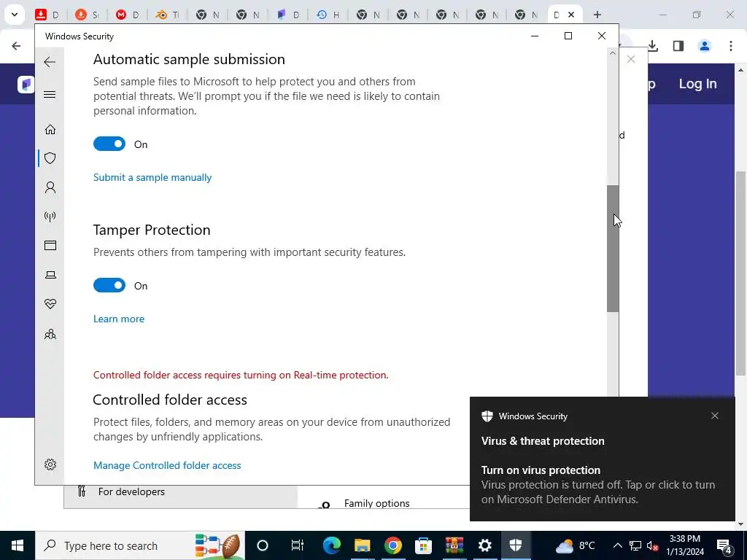Image resolution: width=747 pixels, height=560 pixels.
Task: Open network icon in system tray
Action: pos(635,545)
